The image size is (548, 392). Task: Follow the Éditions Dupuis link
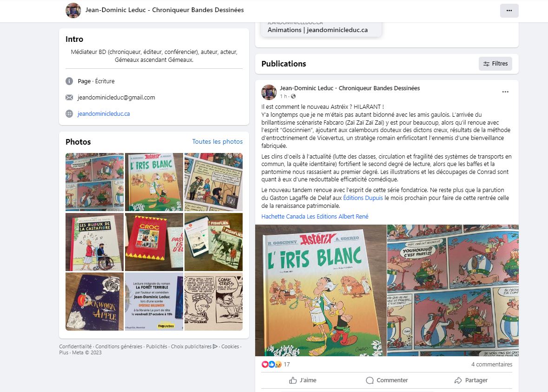pyautogui.click(x=363, y=198)
